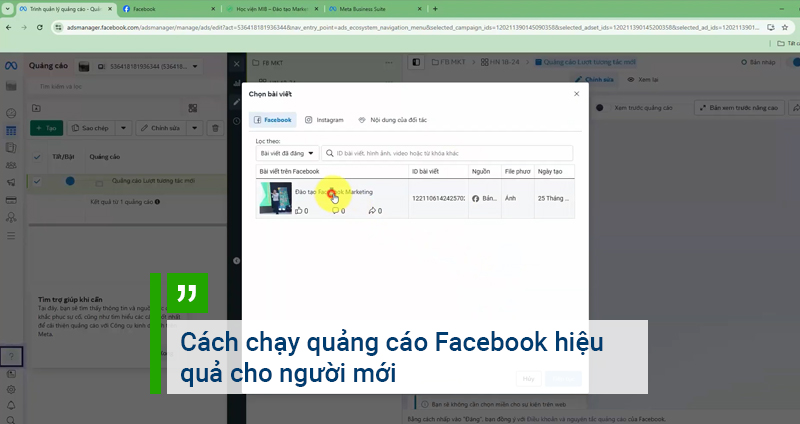Screen dimensions: 800x424
Task: Toggle the side panel layout icon
Action: point(416,62)
